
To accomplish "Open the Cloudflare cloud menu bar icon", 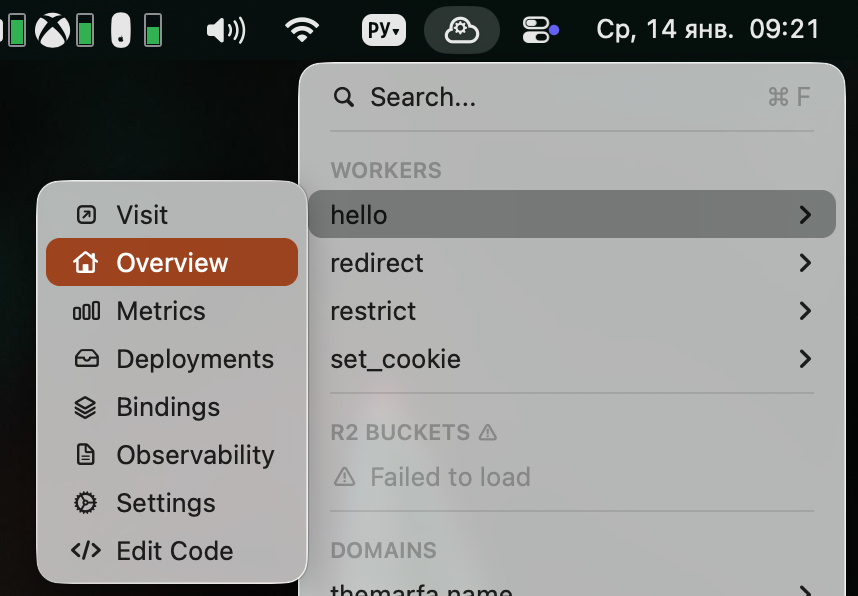I will click(461, 30).
